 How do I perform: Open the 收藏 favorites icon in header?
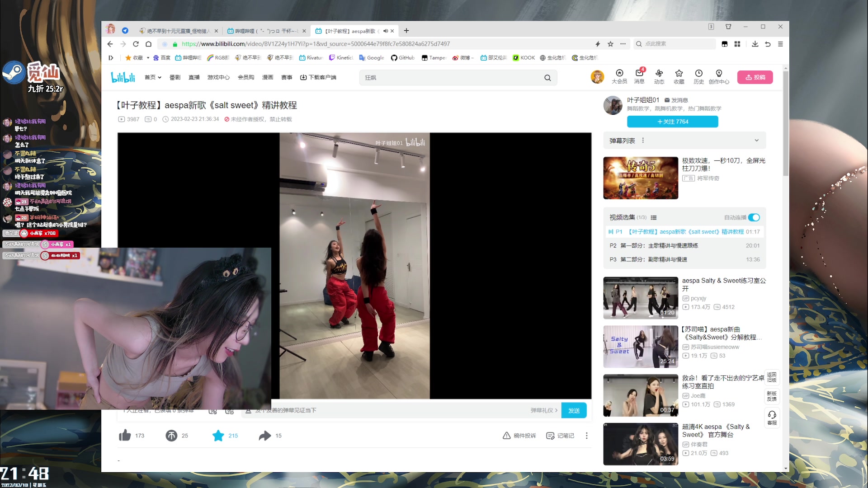tap(679, 76)
